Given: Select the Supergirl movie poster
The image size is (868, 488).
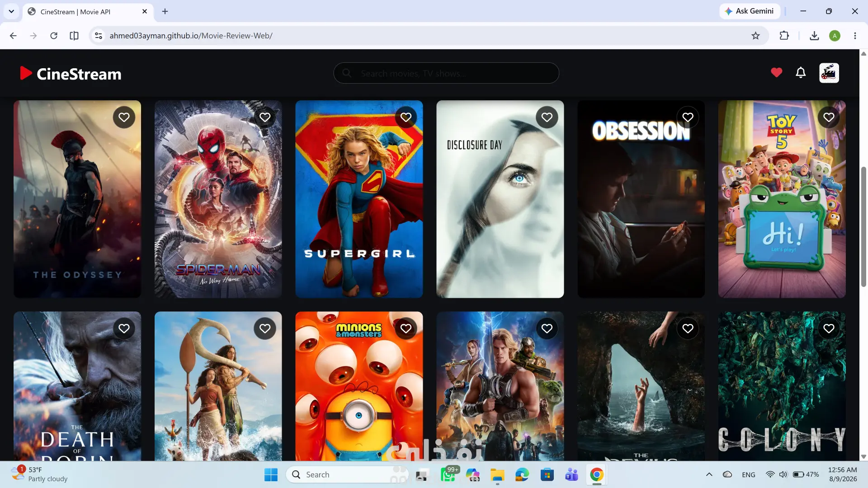Looking at the screenshot, I should click(359, 199).
